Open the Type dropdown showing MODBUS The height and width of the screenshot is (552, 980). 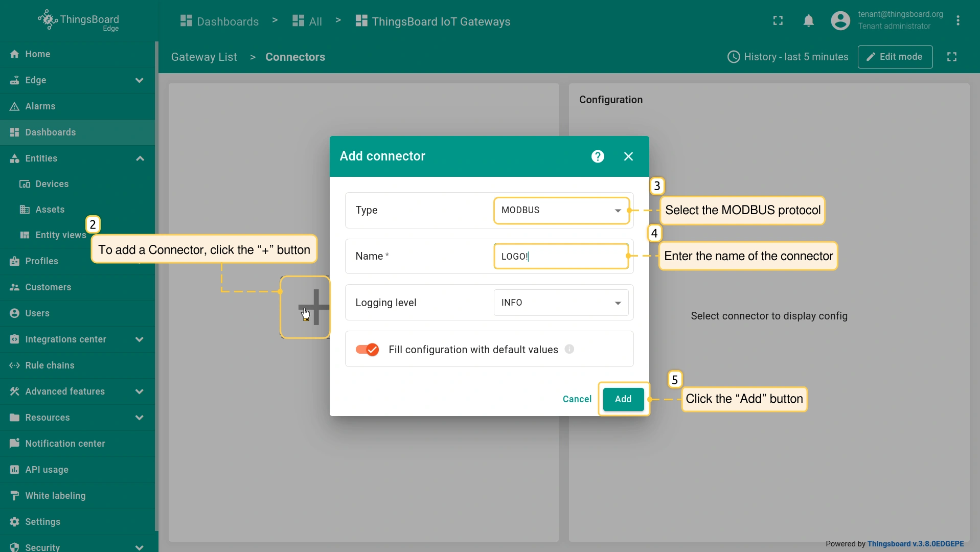[x=561, y=210]
